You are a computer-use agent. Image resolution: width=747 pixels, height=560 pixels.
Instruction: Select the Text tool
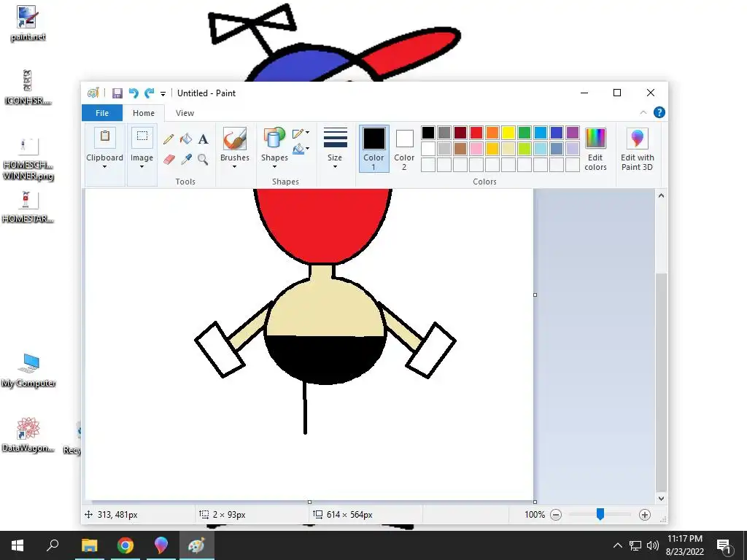coord(203,139)
